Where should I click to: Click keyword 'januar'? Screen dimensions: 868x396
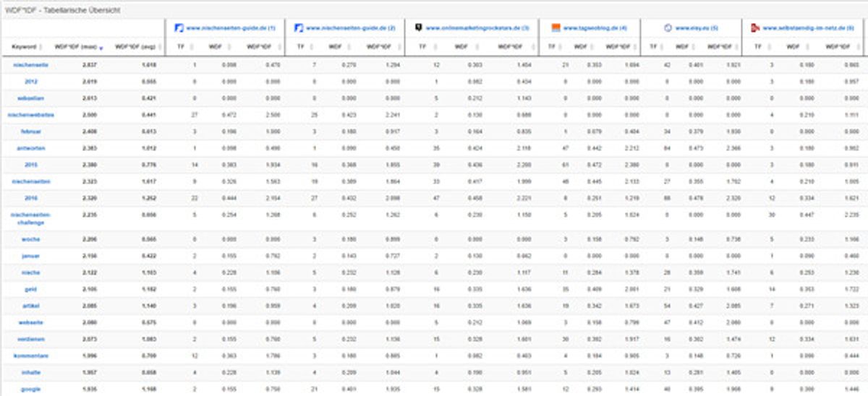(x=30, y=256)
